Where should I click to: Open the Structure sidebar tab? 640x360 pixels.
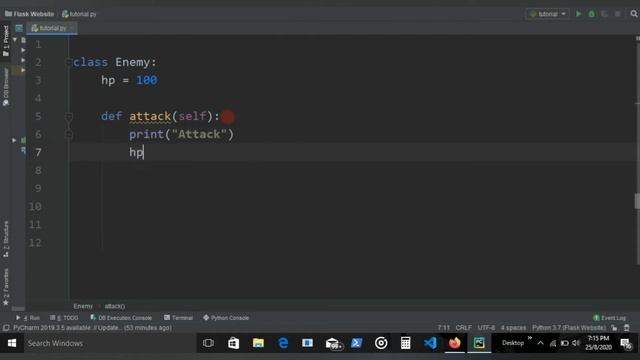(x=6, y=239)
